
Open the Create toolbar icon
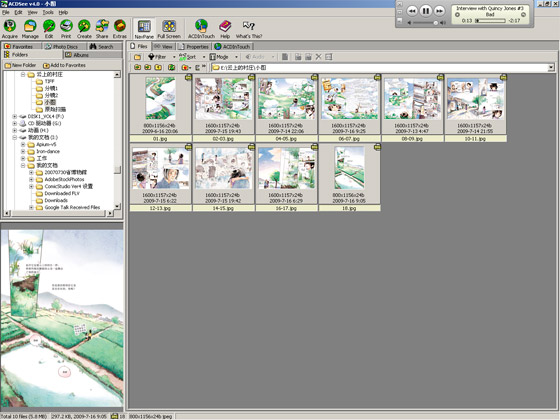pos(84,29)
